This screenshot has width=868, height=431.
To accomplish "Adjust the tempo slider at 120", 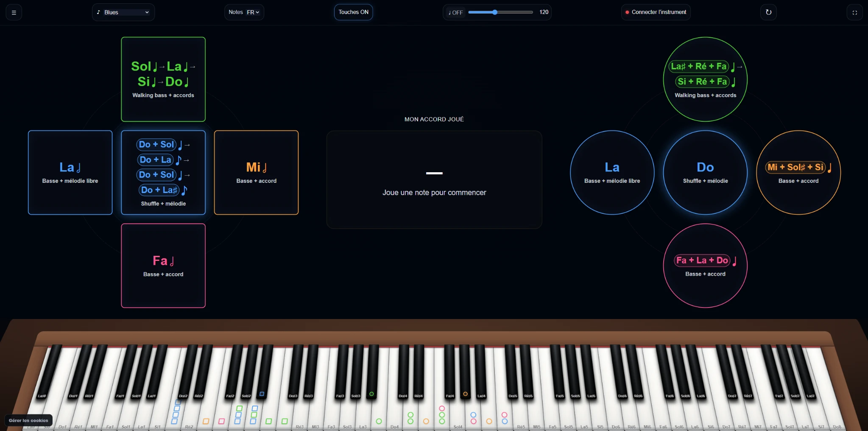I will (500, 12).
